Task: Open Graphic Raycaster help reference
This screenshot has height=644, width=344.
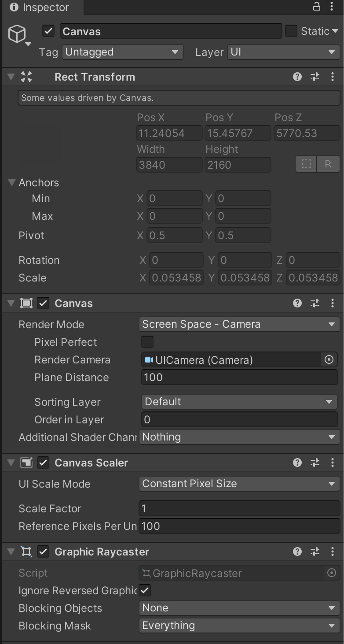Action: pos(297,551)
